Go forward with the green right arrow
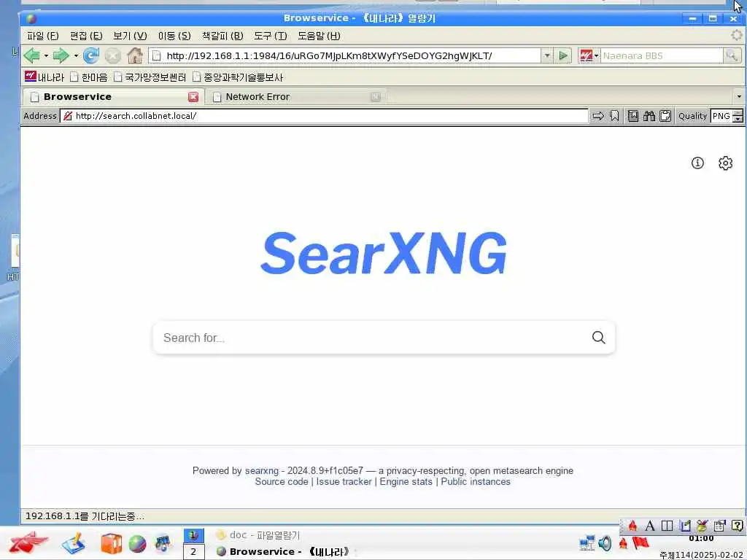Screen dimensions: 747x560 (x=61, y=55)
